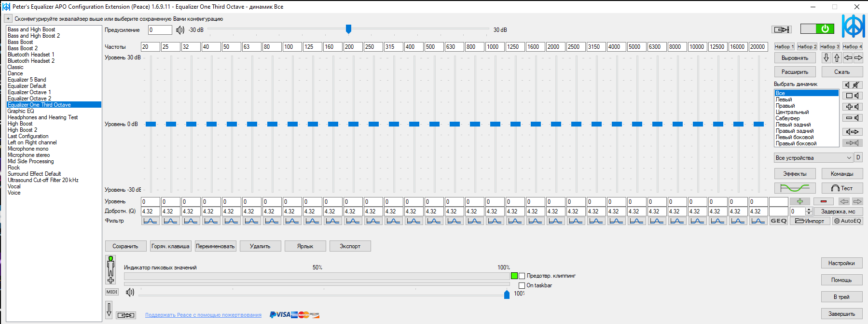Click the master volume slider handle at 100%
Image resolution: width=868 pixels, height=324 pixels.
coord(507,294)
